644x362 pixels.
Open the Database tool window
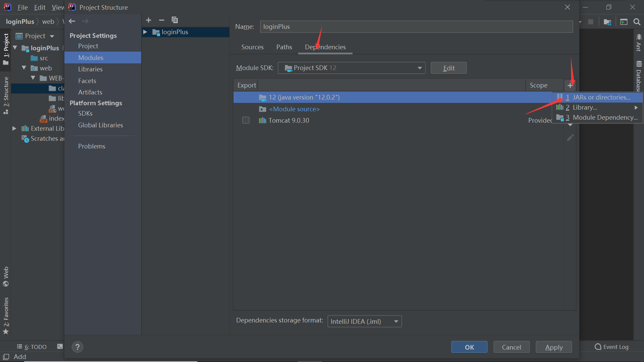pos(639,76)
